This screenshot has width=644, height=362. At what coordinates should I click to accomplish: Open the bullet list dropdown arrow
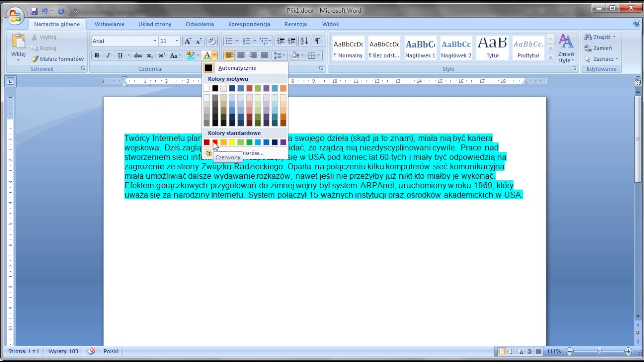[237, 41]
